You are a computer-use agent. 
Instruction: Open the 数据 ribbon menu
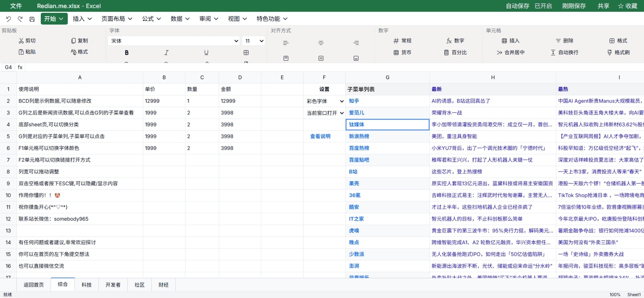pyautogui.click(x=180, y=19)
